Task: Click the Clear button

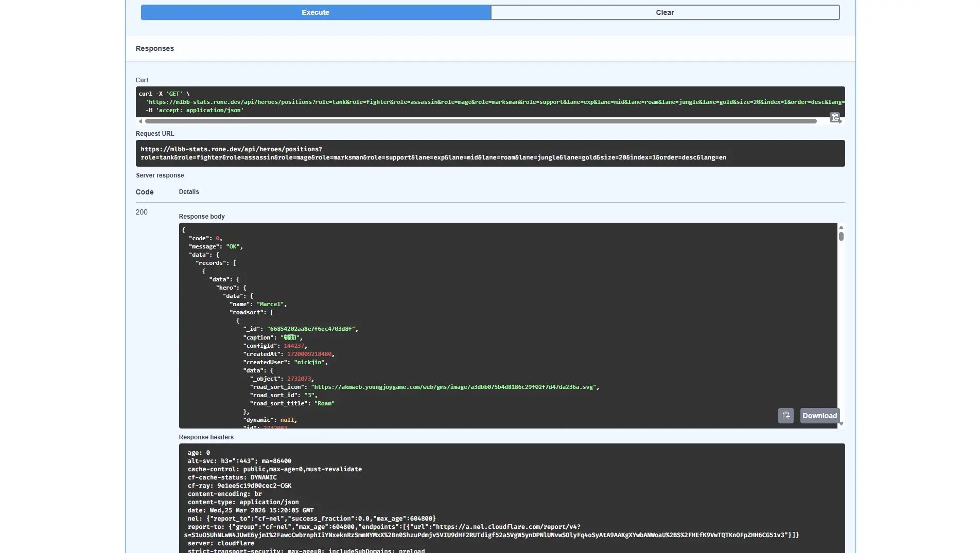Action: pos(665,12)
